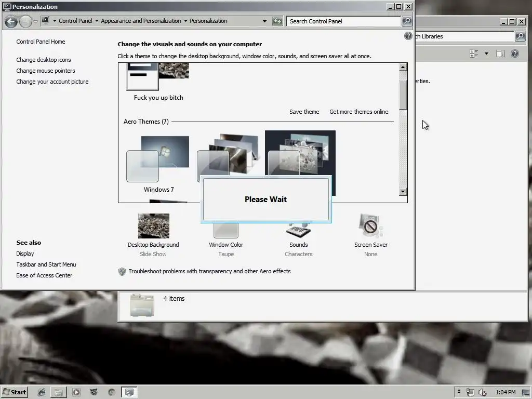532x399 pixels.
Task: Click the theme list scrollbar thumb
Action: (x=403, y=95)
